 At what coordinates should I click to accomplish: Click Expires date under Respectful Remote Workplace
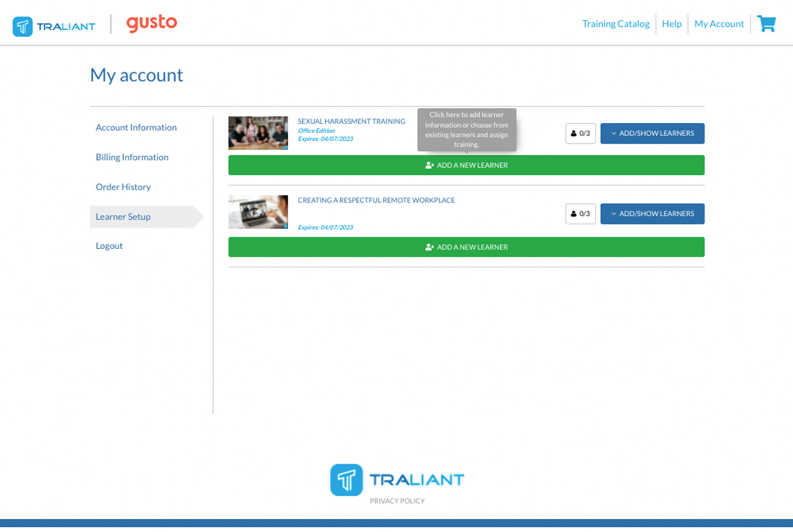pyautogui.click(x=325, y=228)
